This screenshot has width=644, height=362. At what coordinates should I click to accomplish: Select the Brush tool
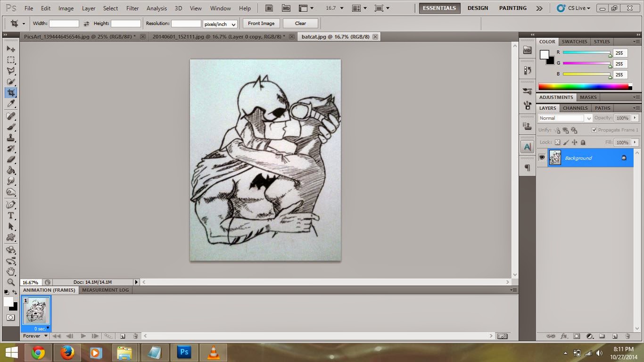pyautogui.click(x=11, y=127)
